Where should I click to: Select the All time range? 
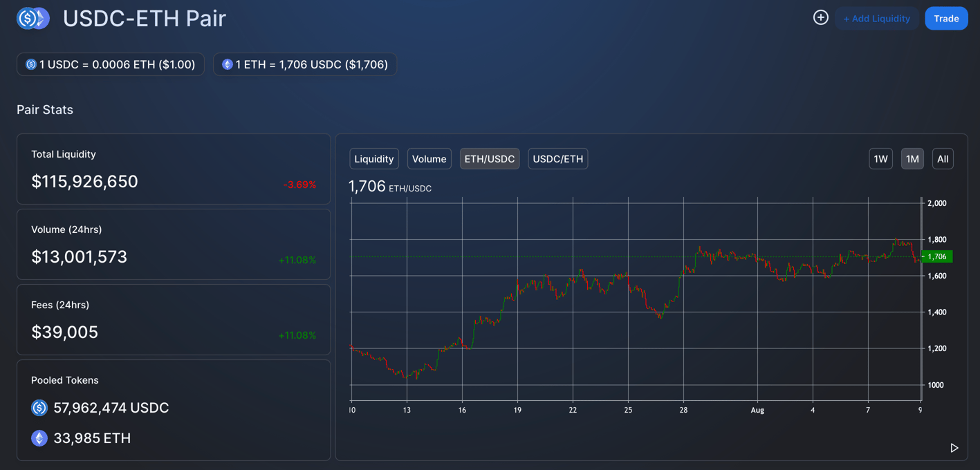click(x=943, y=158)
